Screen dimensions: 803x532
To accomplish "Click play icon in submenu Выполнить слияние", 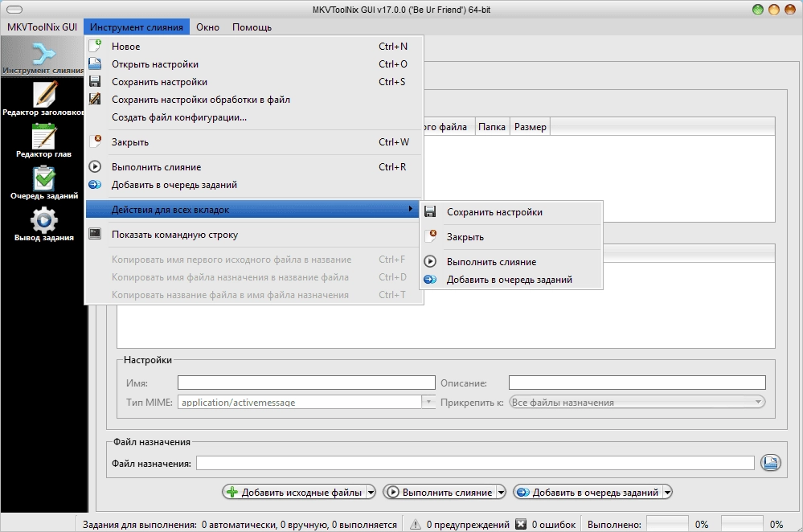I will (x=430, y=261).
